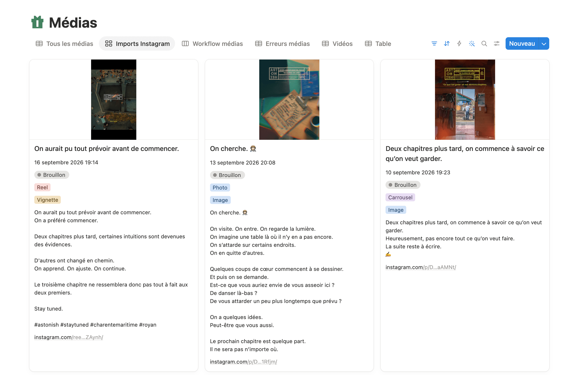Click Image tag on Deux chapitres card

click(396, 210)
